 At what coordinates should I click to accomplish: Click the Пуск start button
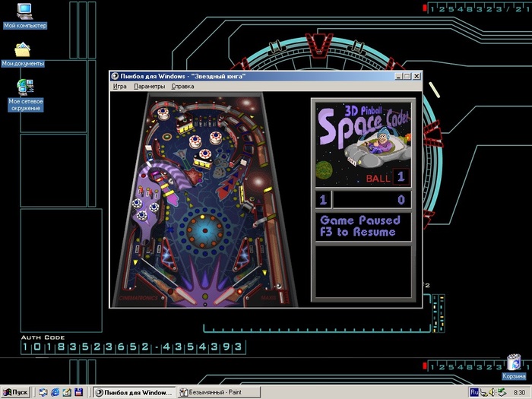click(16, 392)
